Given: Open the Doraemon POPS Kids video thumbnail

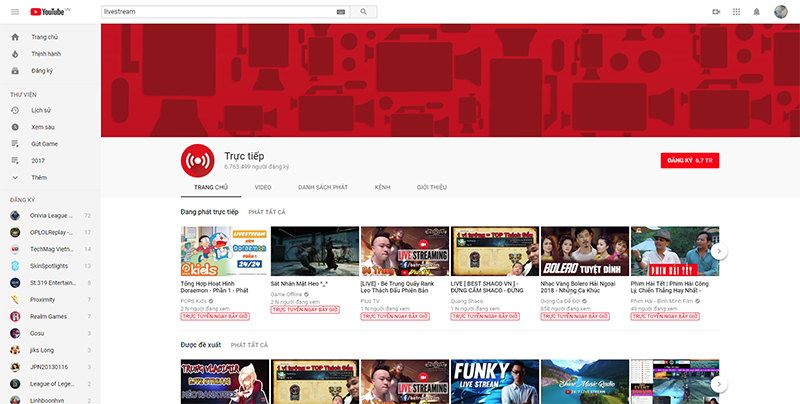Looking at the screenshot, I should (221, 252).
